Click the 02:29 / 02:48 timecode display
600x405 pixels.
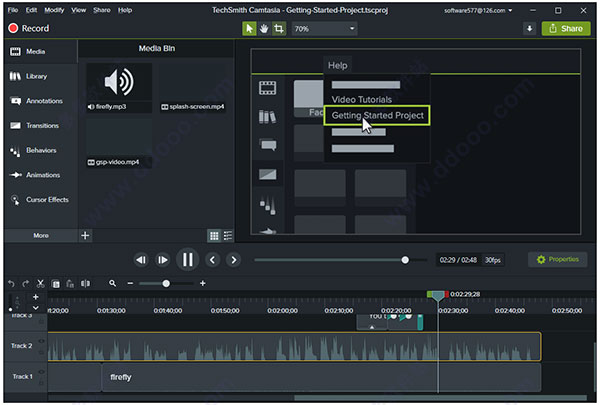[458, 260]
